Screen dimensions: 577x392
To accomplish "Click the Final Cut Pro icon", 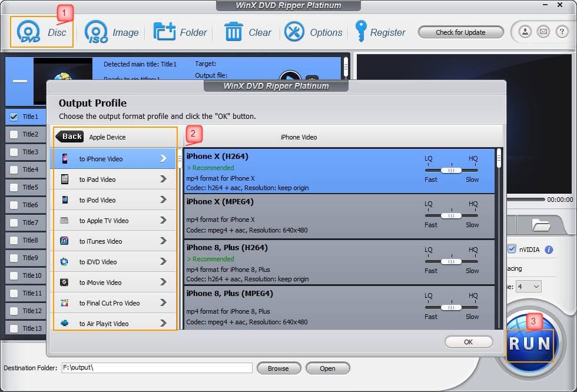I will tap(64, 303).
